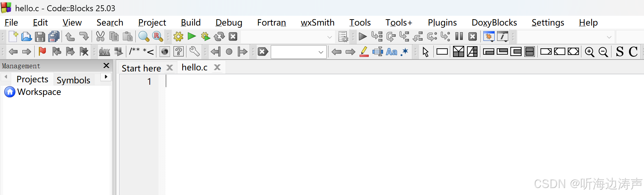Toggle highlight with the yellow marker icon
The image size is (644, 195).
364,52
